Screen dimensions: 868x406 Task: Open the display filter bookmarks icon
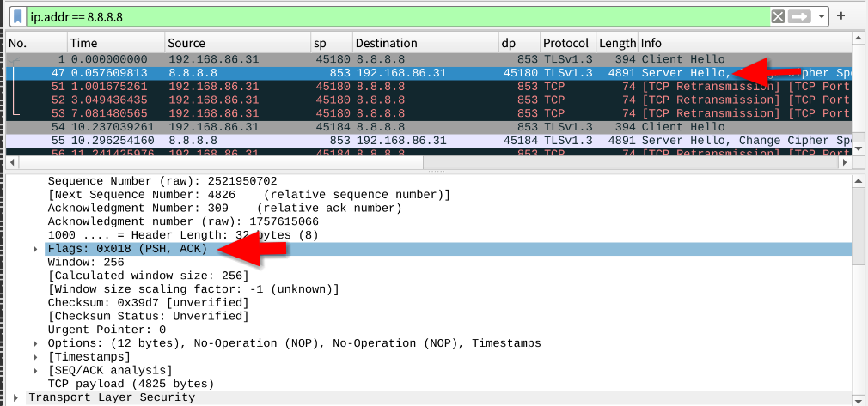click(18, 16)
